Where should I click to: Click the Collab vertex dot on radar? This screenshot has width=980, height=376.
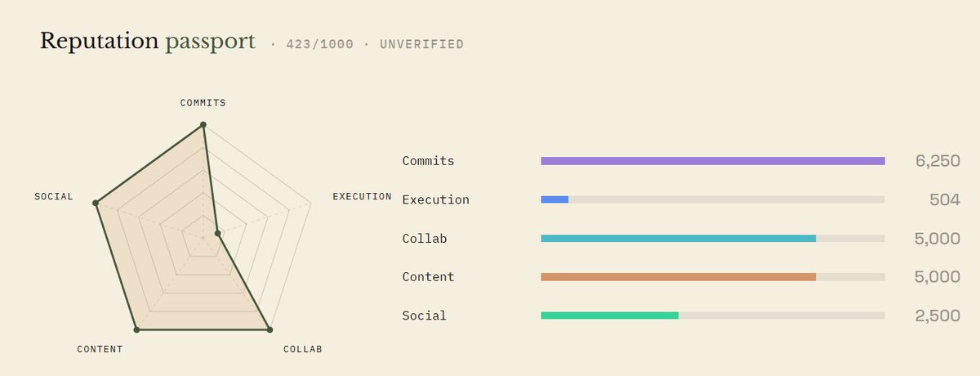[x=269, y=329]
